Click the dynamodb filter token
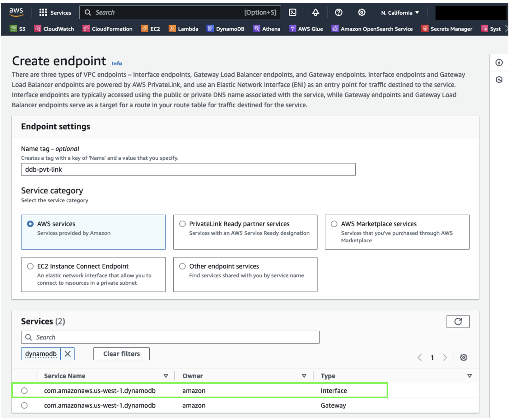The image size is (509, 420). click(x=41, y=354)
